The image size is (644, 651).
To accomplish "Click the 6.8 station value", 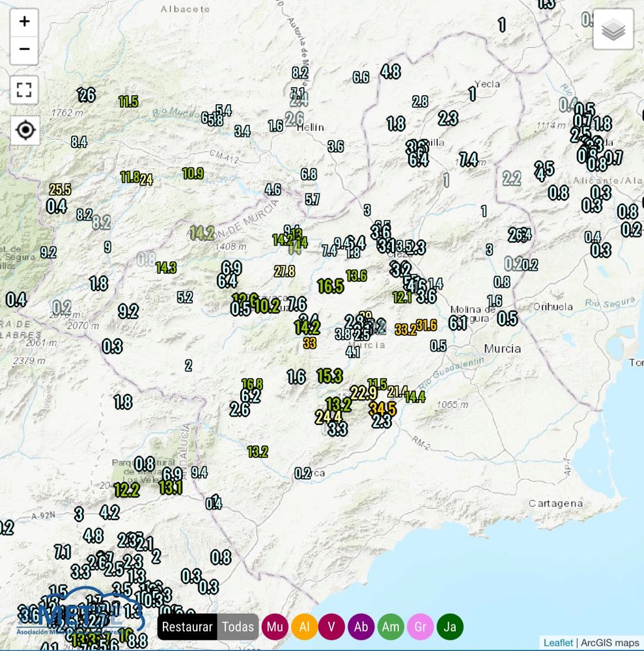I will pos(309,174).
